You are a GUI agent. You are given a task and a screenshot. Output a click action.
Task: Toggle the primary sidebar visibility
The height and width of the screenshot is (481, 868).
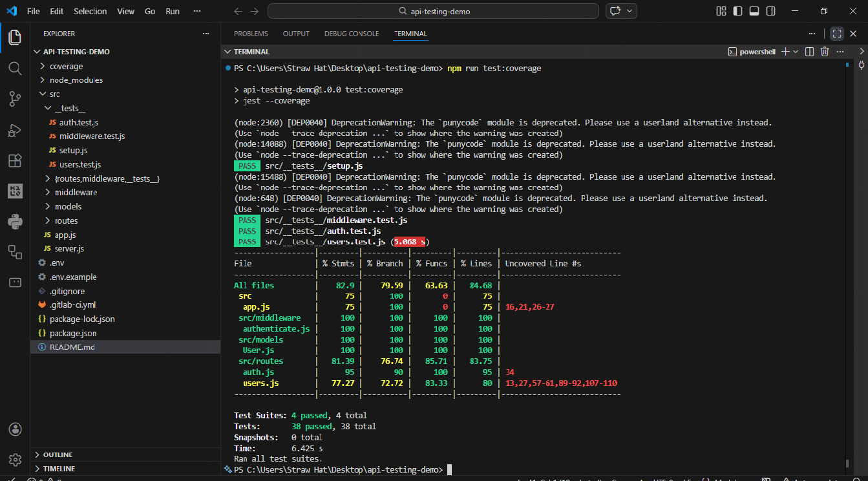pyautogui.click(x=737, y=11)
